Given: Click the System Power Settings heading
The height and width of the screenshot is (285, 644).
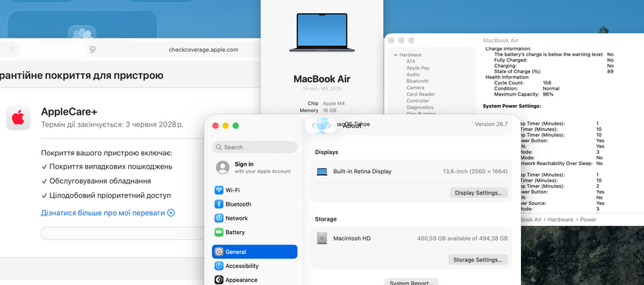Looking at the screenshot, I should [x=512, y=106].
